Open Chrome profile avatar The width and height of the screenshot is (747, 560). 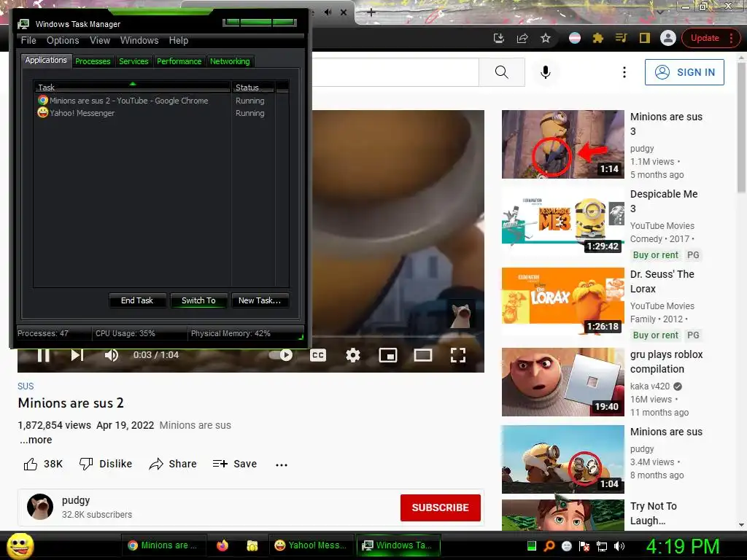pyautogui.click(x=668, y=38)
